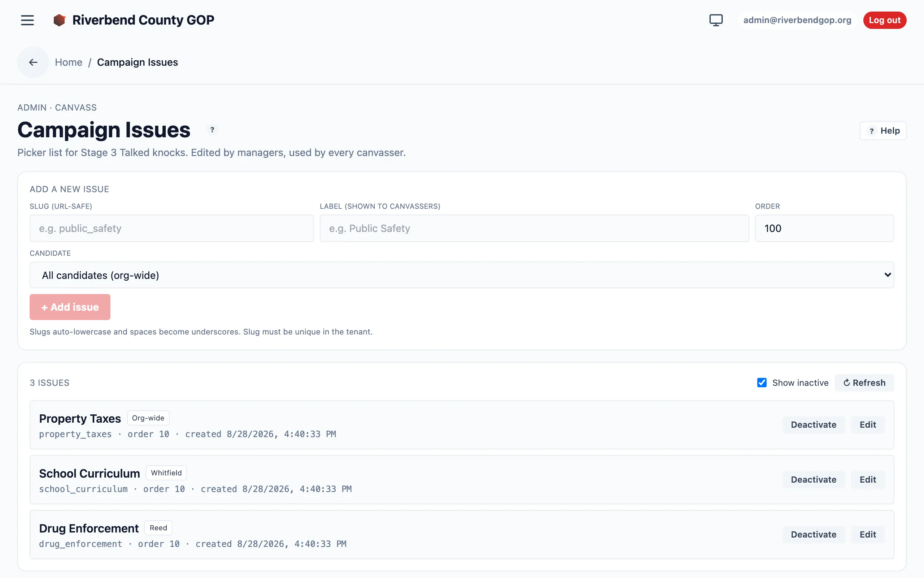Click the drug_enforcement slug metadata line
924x578 pixels.
192,544
